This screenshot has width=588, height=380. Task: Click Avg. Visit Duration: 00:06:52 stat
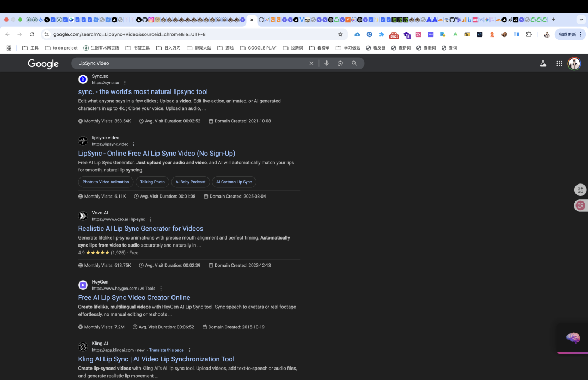(163, 327)
